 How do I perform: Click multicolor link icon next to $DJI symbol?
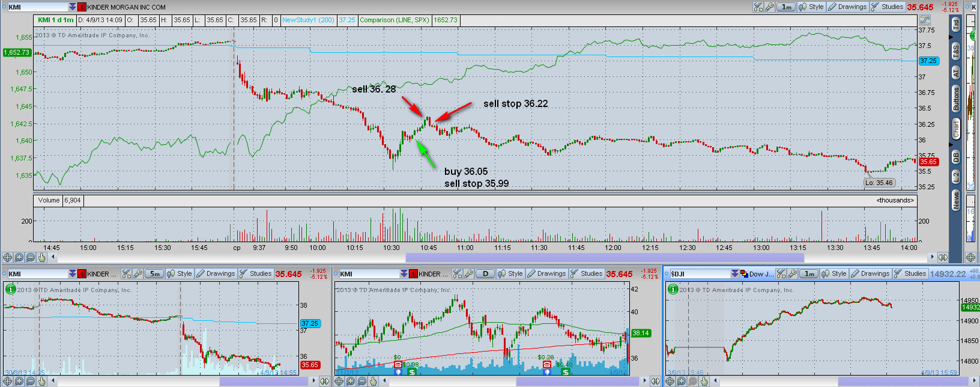pos(743,273)
